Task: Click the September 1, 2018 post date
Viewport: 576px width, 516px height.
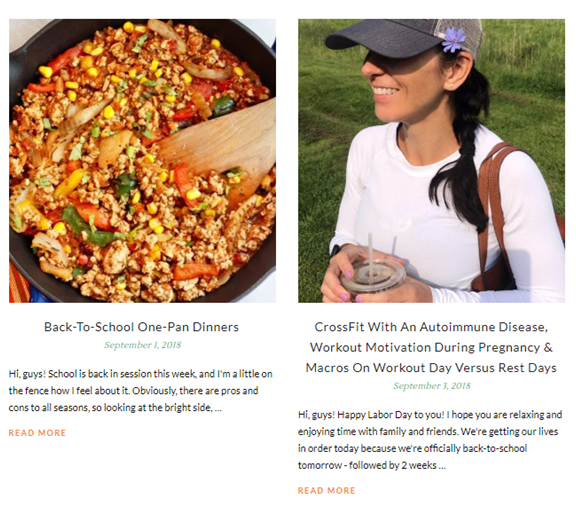Action: pos(143,345)
